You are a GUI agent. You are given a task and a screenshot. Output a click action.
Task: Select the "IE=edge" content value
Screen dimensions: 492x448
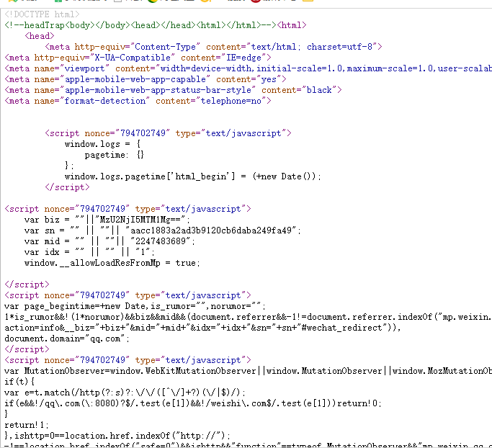point(243,58)
